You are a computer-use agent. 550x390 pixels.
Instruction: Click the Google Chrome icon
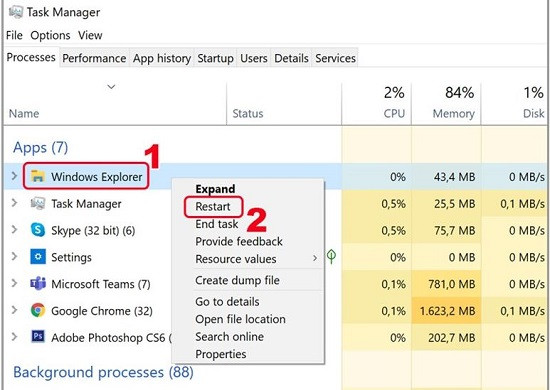(38, 310)
